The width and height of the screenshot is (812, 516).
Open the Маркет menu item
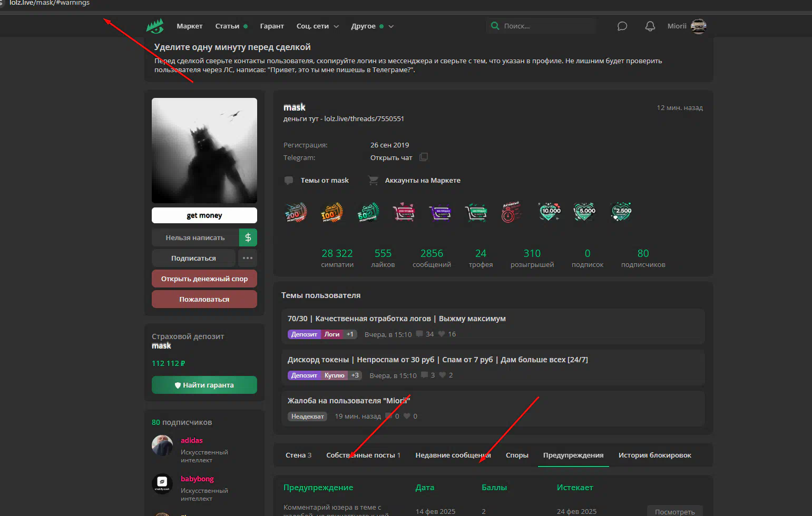coord(190,26)
